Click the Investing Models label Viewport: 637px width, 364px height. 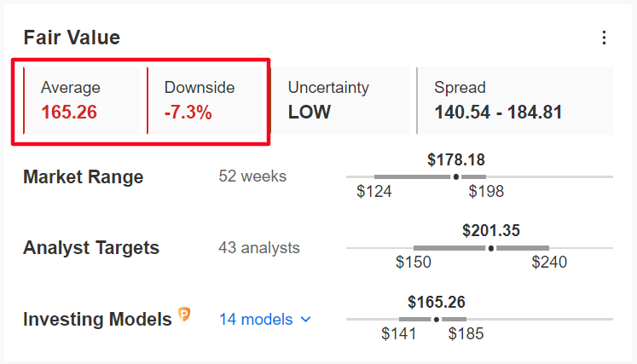click(97, 320)
